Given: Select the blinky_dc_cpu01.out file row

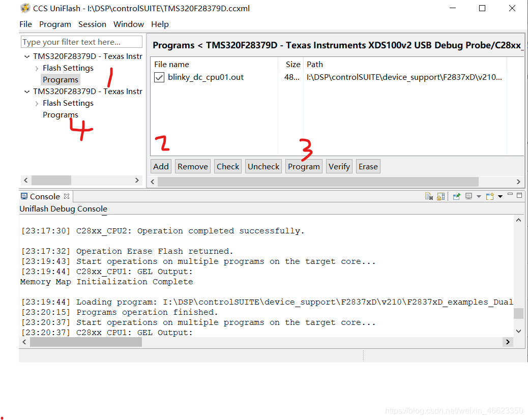Looking at the screenshot, I should (206, 77).
